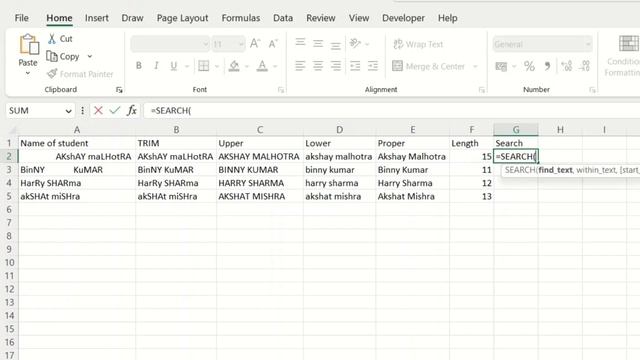Click inside the formula bar
The image size is (640, 360).
point(392,111)
